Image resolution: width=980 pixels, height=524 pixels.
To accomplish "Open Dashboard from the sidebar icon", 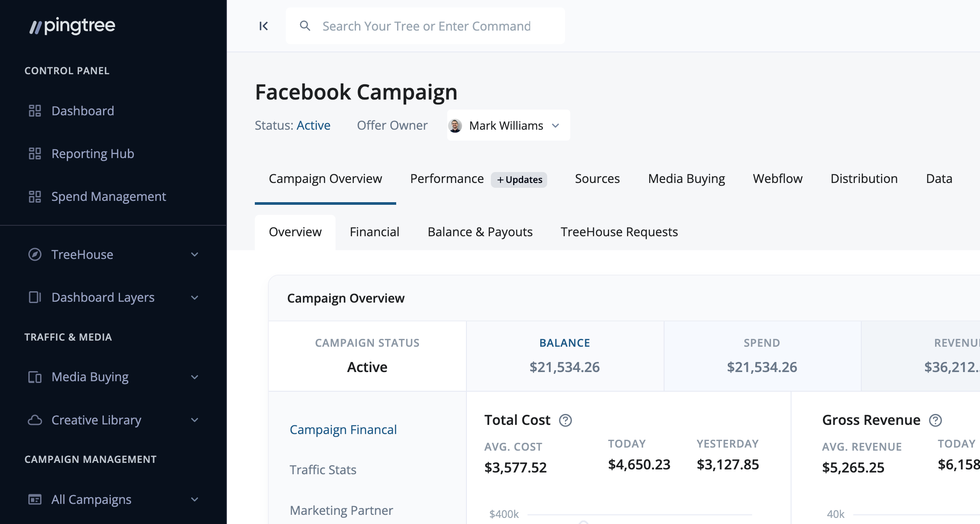I will (35, 111).
